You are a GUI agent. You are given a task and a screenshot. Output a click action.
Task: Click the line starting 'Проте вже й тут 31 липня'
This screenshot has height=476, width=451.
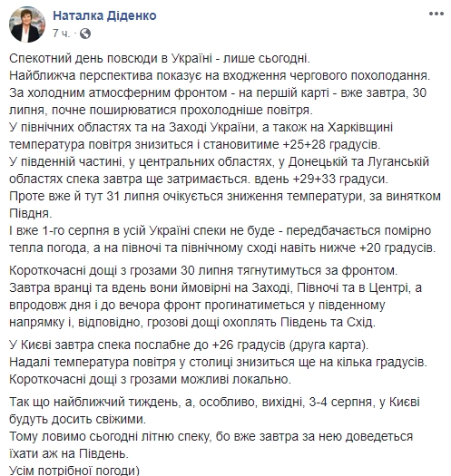point(225,197)
